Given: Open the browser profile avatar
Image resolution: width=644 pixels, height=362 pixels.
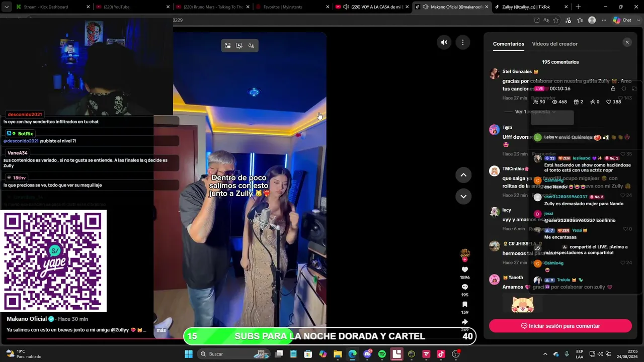Looking at the screenshot, I should click(x=592, y=20).
